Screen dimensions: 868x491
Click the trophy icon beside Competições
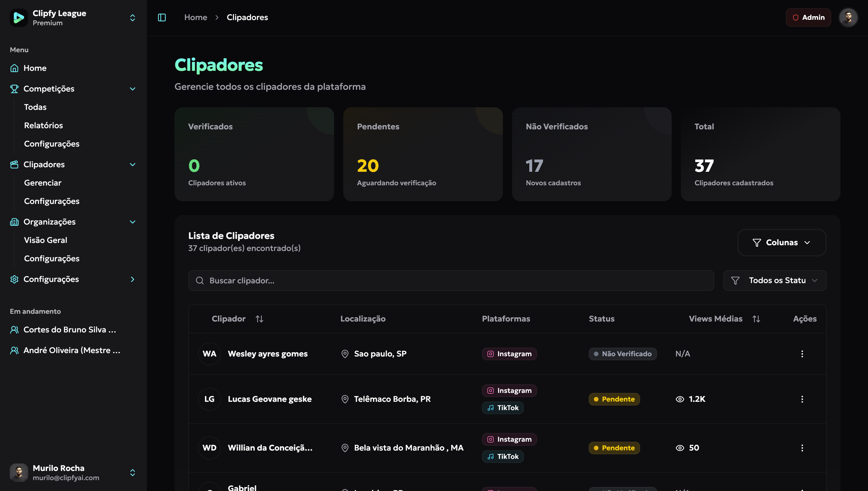point(14,89)
